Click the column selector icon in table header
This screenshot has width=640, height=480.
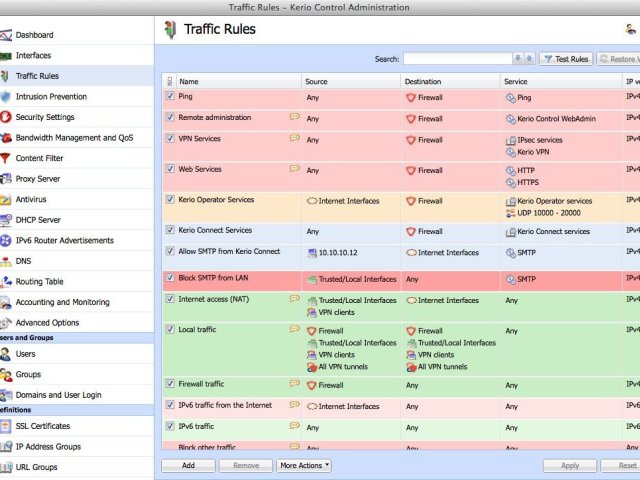(x=169, y=82)
